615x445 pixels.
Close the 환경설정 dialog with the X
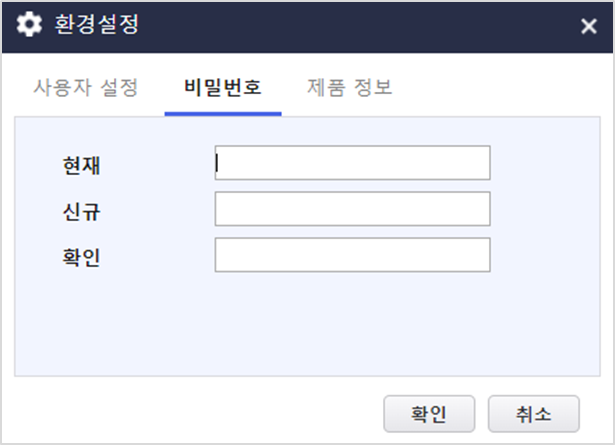589,26
